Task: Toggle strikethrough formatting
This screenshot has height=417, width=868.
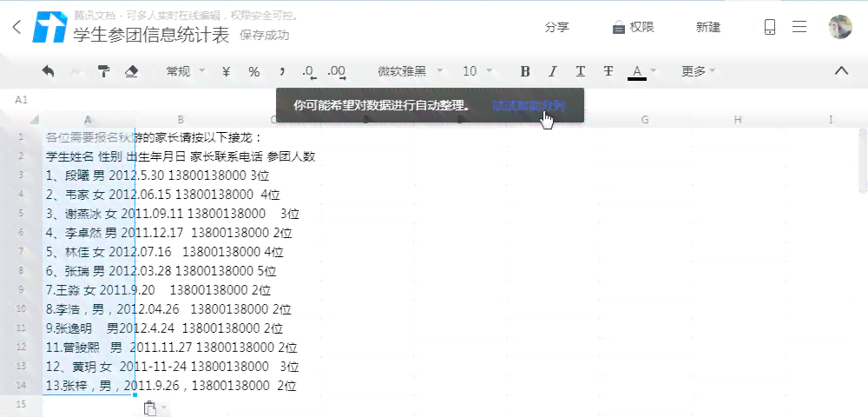Action: [608, 71]
